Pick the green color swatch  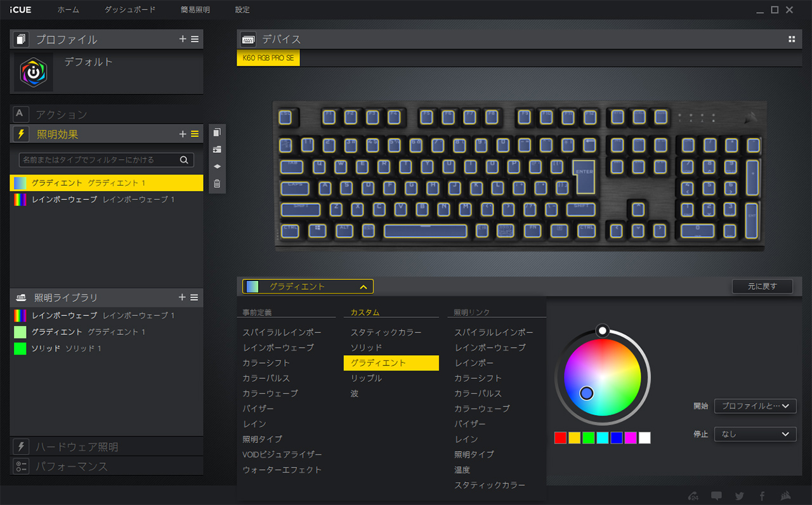pyautogui.click(x=588, y=438)
